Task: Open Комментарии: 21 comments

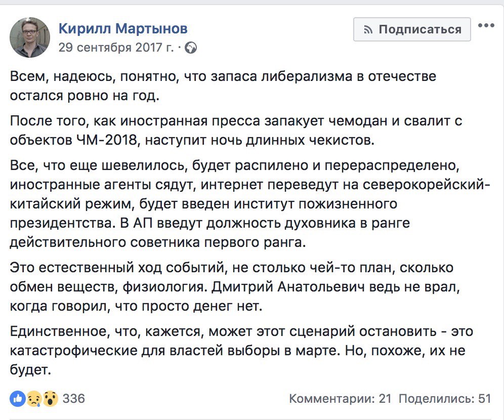Action: [340, 399]
